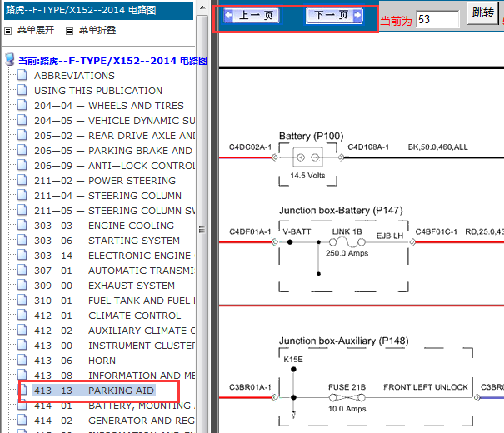Click document icon beside 204-04 WHEELS AND TIRES

(22, 105)
